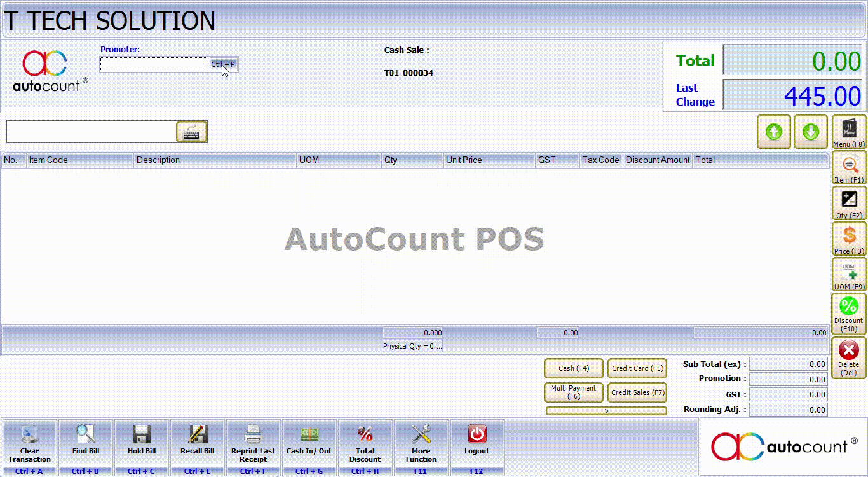
Task: Pay with Cash (F4) button
Action: [x=574, y=368]
